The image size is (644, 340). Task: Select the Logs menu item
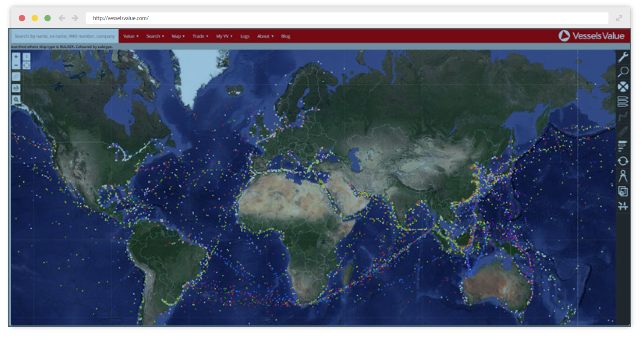(x=245, y=36)
